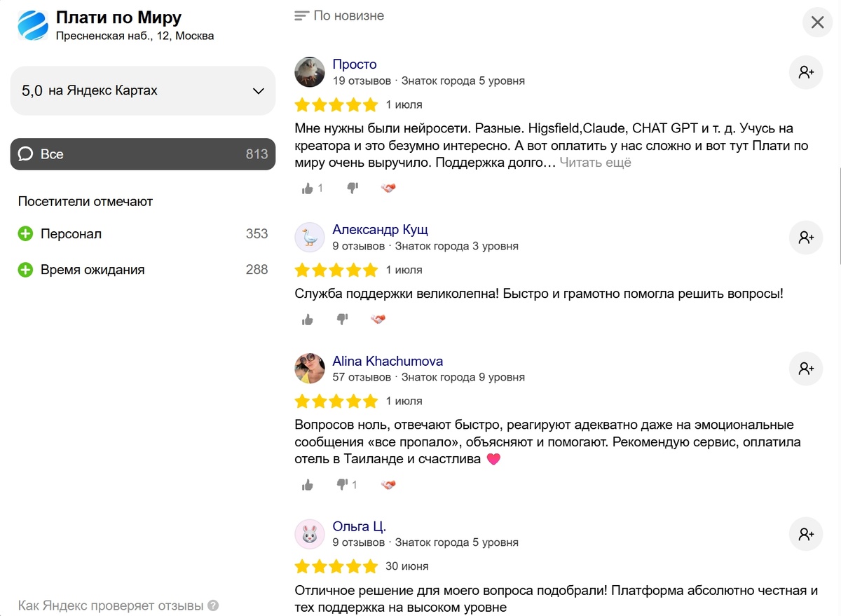This screenshot has height=616, width=841.
Task: Follow reviewer Просто with add-user button
Action: coord(806,71)
